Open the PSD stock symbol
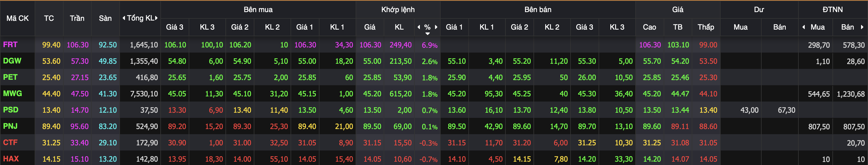868x165 pixels. click(11, 110)
